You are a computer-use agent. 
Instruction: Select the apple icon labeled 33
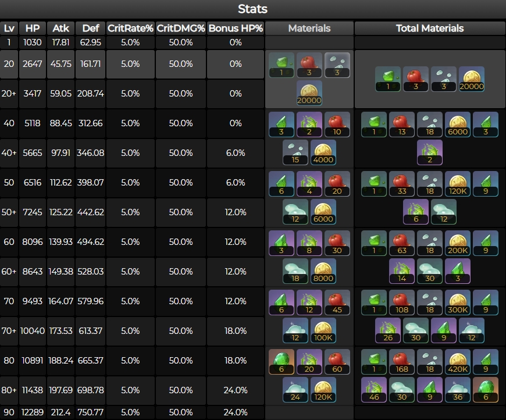tap(402, 183)
